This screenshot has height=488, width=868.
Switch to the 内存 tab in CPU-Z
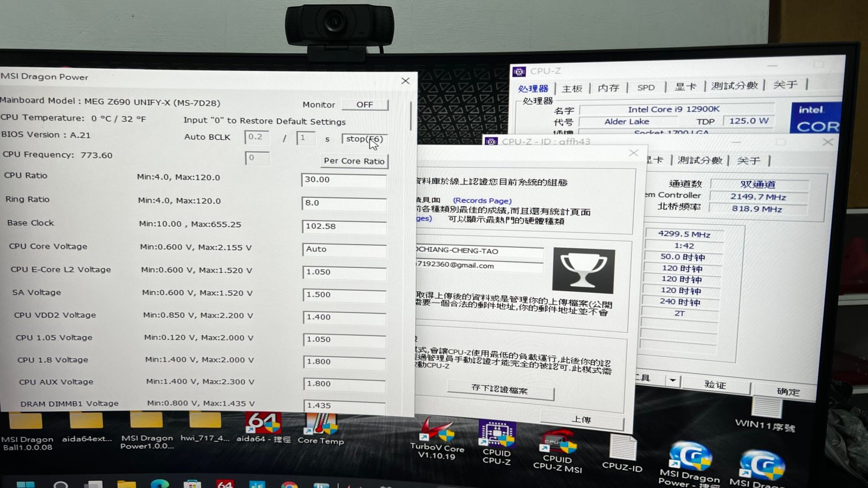tap(608, 88)
